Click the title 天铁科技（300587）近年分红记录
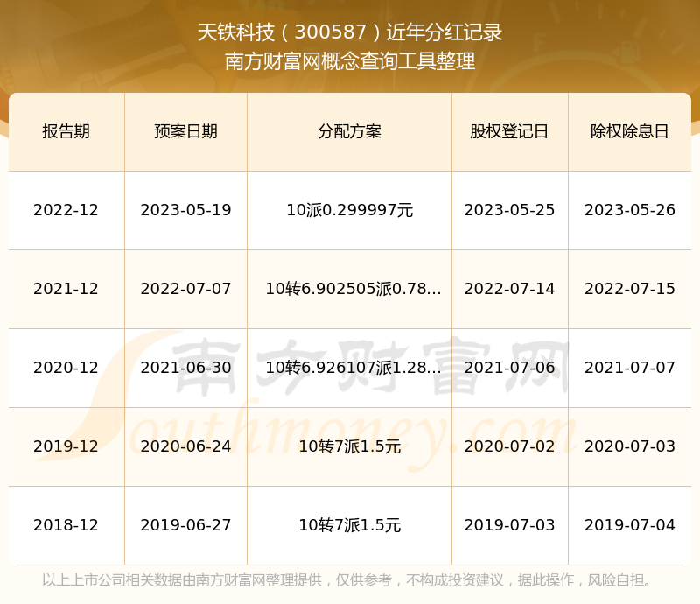 pos(350,32)
